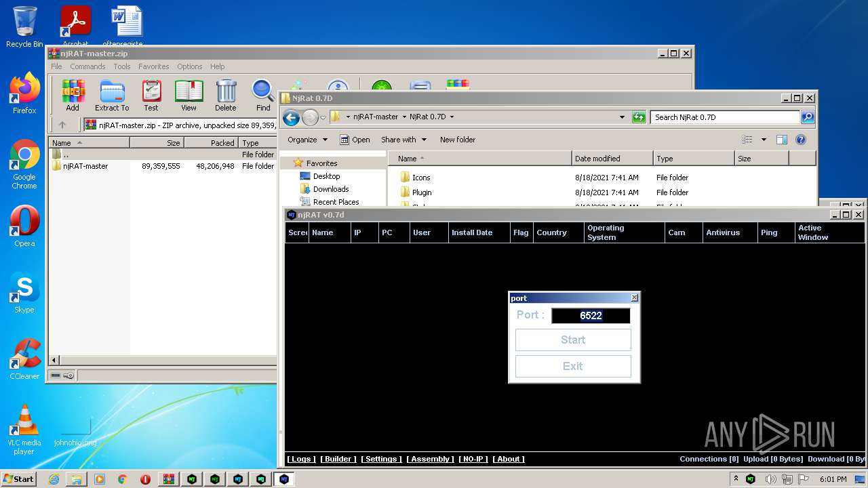This screenshot has width=868, height=488.
Task: Click WinRAR View file icon
Action: [x=189, y=95]
